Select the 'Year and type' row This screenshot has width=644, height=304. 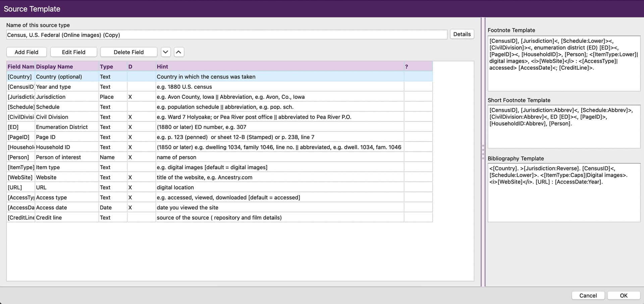pyautogui.click(x=220, y=87)
